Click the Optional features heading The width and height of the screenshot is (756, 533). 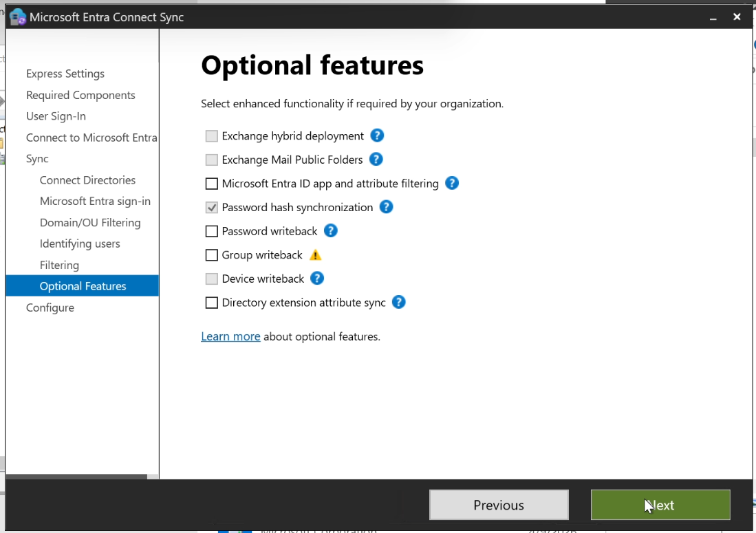312,65
